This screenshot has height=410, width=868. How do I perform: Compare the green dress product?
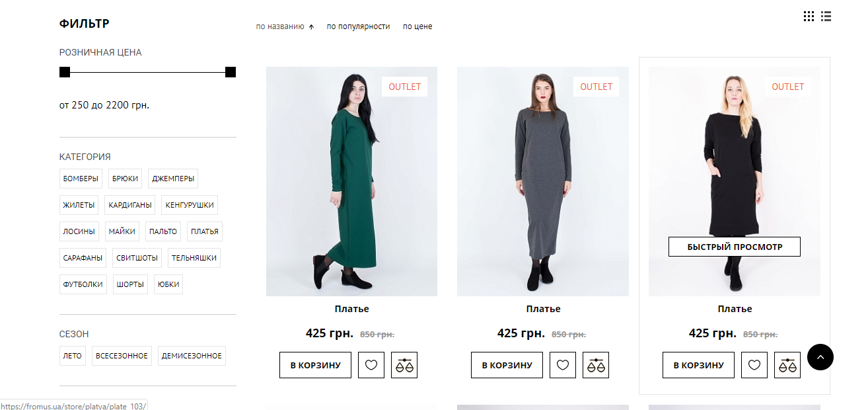pyautogui.click(x=404, y=365)
